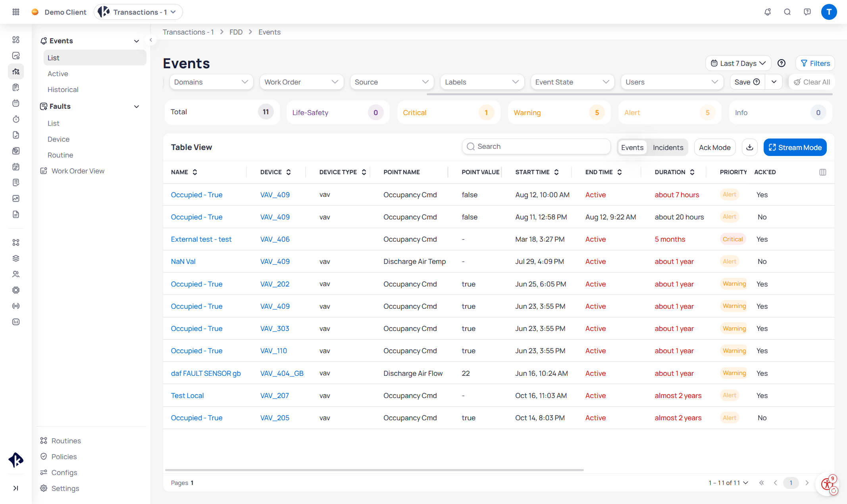This screenshot has width=847, height=504.
Task: Click the filter bar horizontal scrollbar
Action: click(629, 94)
